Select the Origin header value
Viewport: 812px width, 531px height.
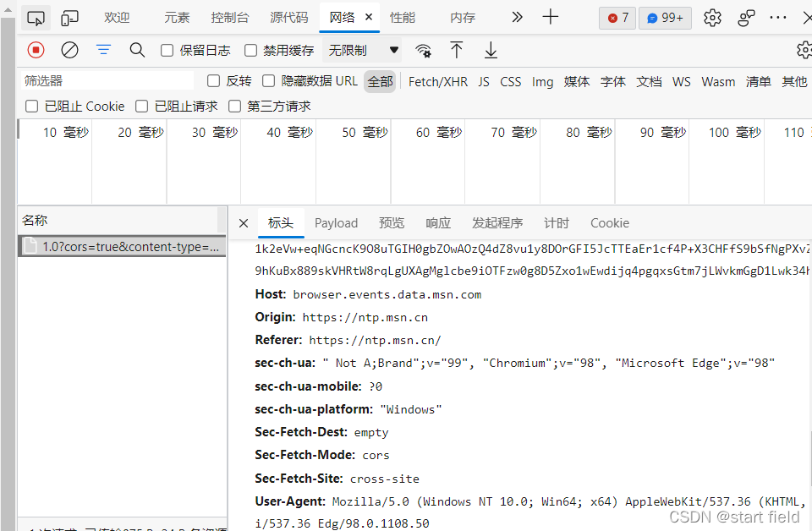point(365,317)
